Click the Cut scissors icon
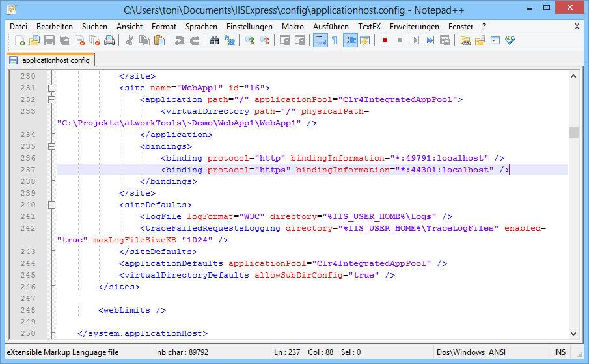Image resolution: width=589 pixels, height=364 pixels. 130,40
